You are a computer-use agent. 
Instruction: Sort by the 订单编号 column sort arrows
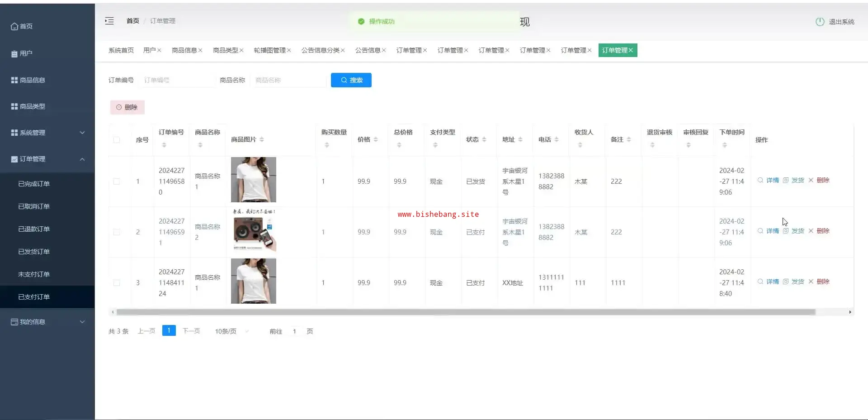pyautogui.click(x=164, y=145)
